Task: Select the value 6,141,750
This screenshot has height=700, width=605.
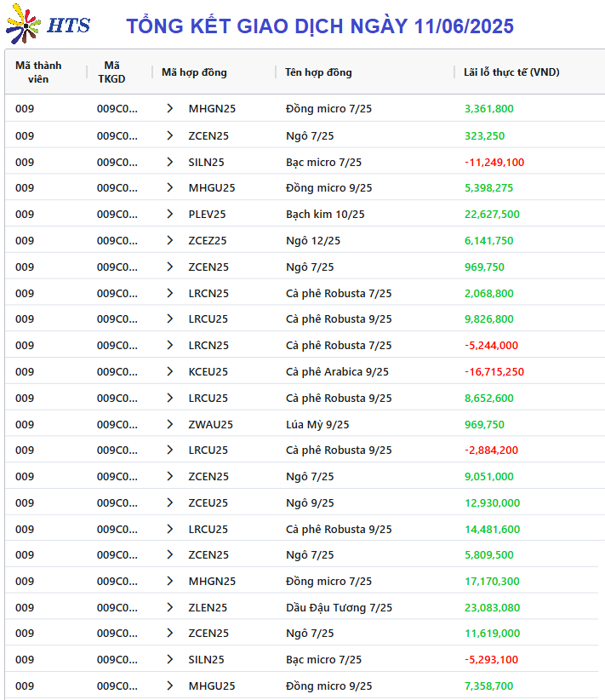Action: coord(489,241)
